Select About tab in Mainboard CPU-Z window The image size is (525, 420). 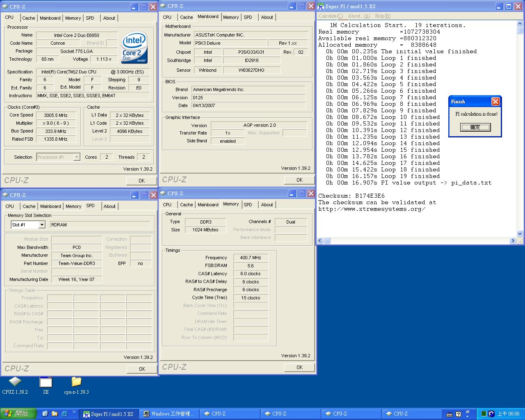[267, 17]
